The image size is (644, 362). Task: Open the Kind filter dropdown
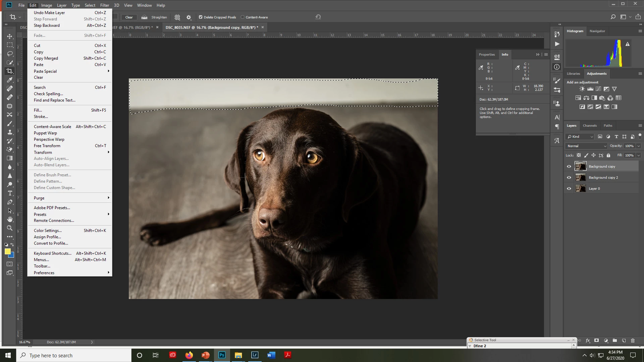580,136
